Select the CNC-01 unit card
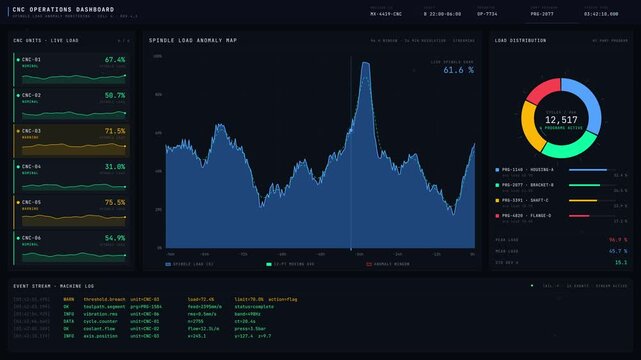This screenshot has height=360, width=641. click(72, 69)
